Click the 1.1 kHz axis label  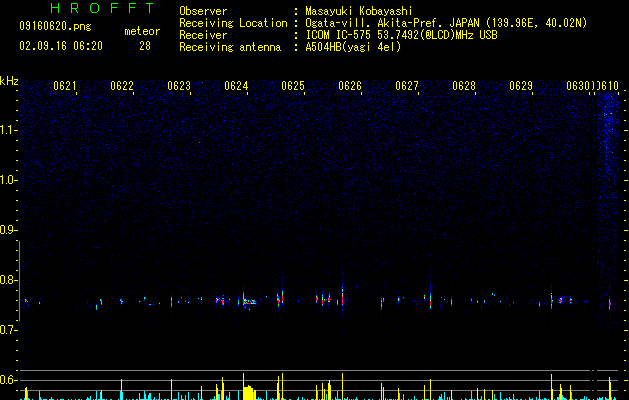(8, 130)
